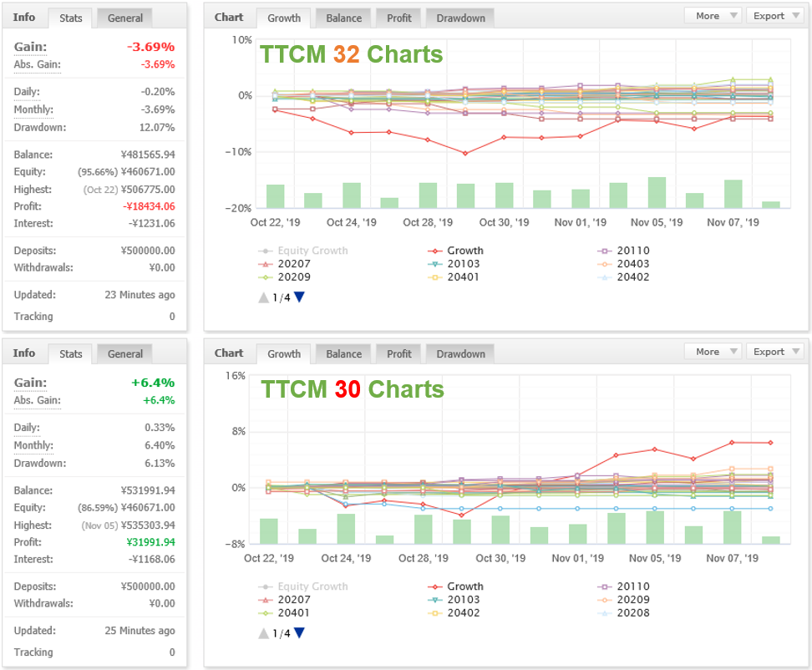This screenshot has height=670, width=812.
Task: Show previous legend page in top chart
Action: [x=264, y=297]
